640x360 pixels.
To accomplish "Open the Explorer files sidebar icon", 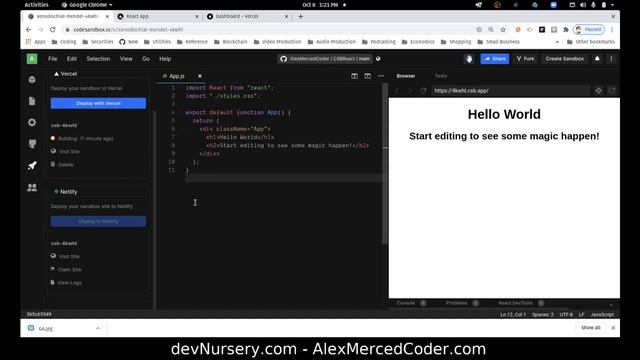I will pyautogui.click(x=32, y=101).
